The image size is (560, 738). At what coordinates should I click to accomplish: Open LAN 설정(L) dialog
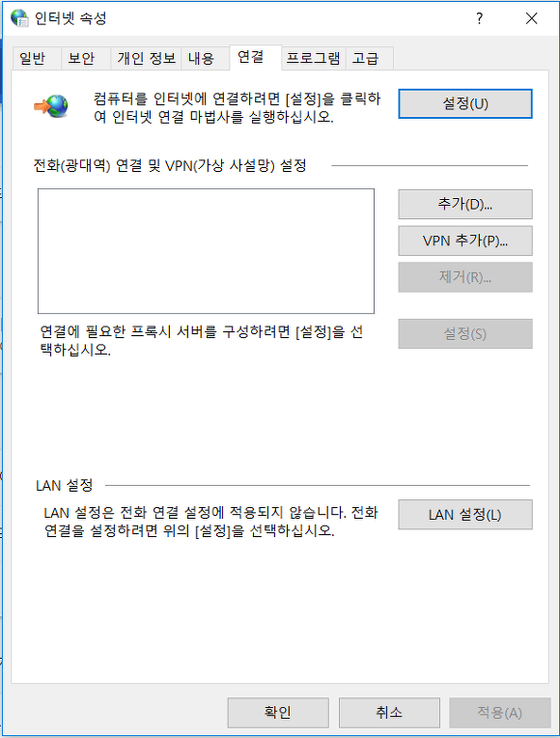(465, 515)
